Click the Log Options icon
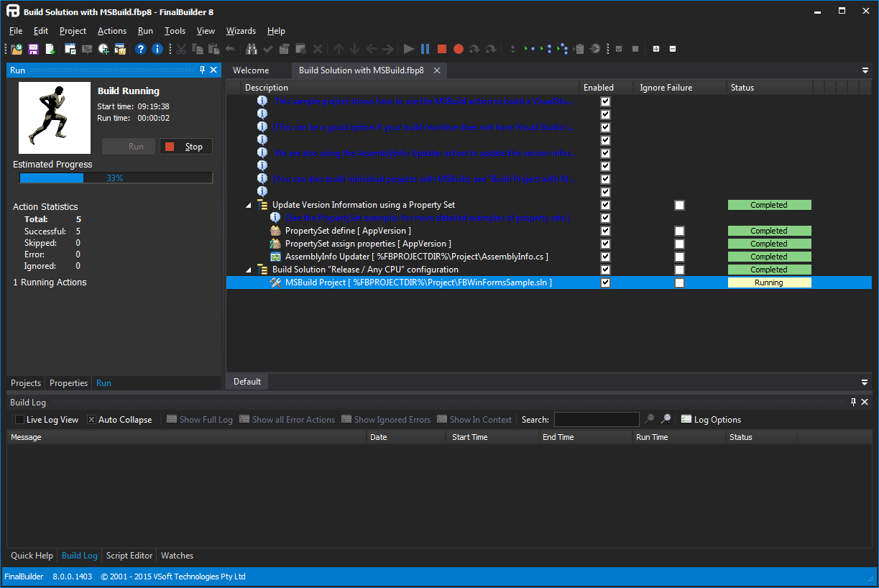This screenshot has width=879, height=588. (686, 419)
